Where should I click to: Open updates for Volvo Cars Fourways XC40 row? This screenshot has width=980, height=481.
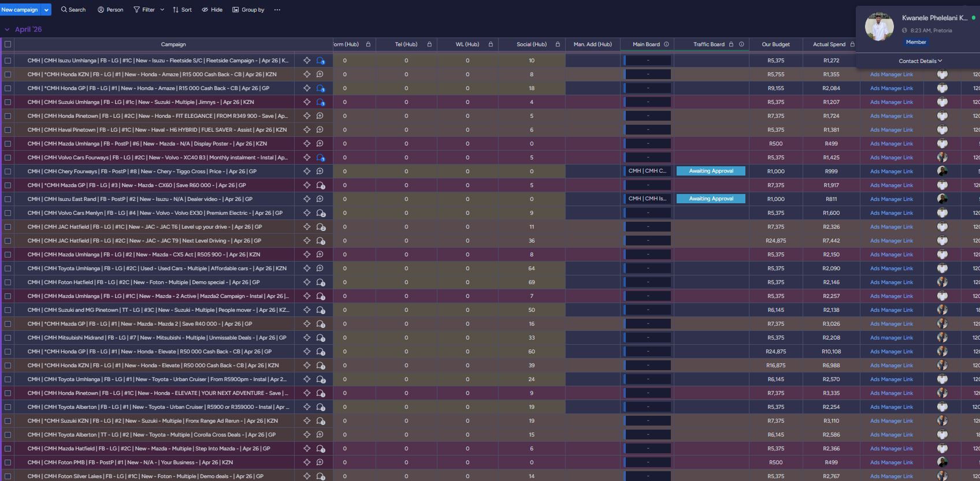point(320,158)
